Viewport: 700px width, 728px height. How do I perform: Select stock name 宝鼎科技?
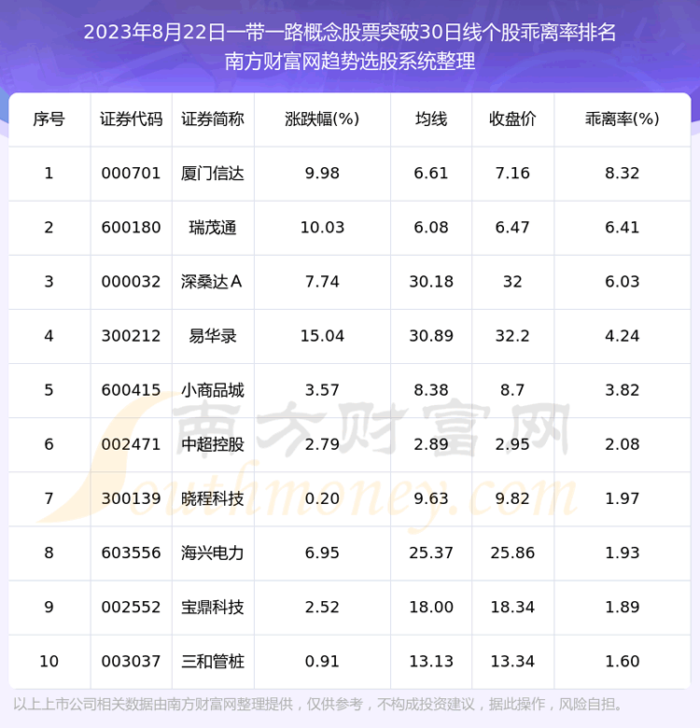(213, 607)
